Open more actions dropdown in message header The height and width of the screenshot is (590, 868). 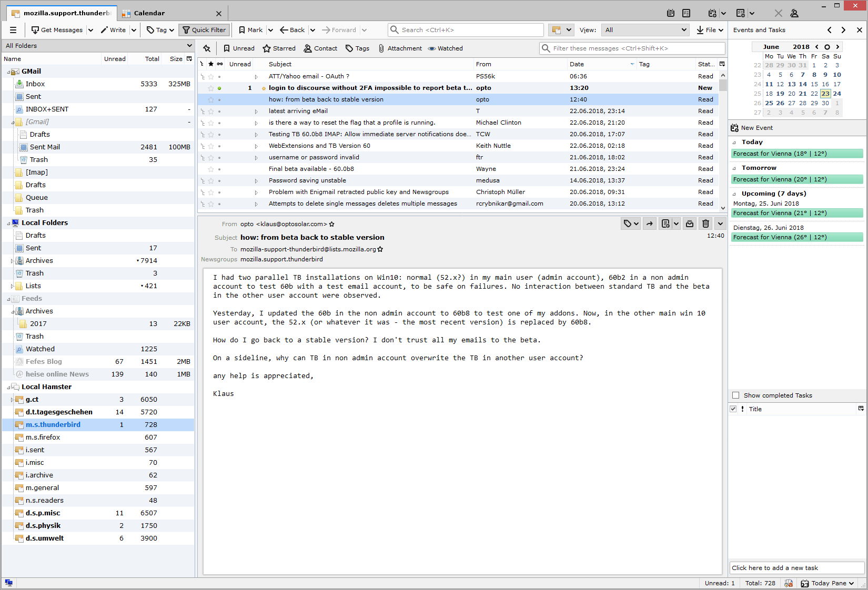720,223
